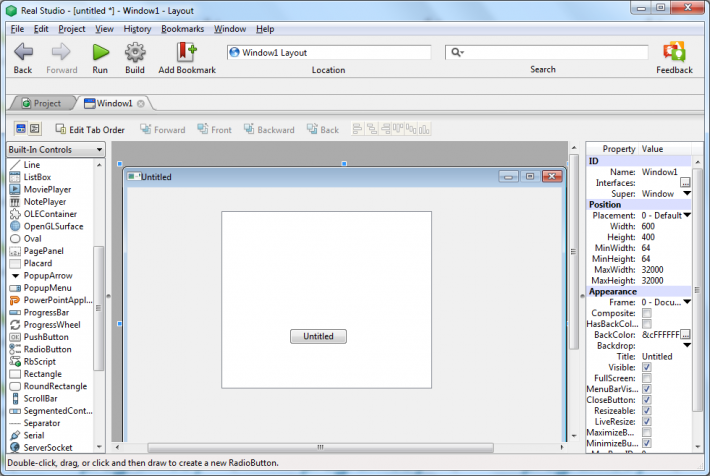The height and width of the screenshot is (476, 710).
Task: Select the NotePlayer control
Action: coord(45,202)
